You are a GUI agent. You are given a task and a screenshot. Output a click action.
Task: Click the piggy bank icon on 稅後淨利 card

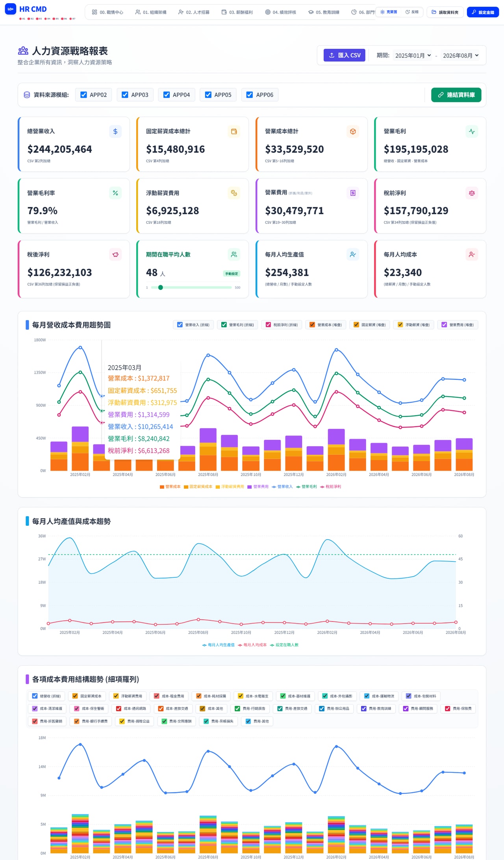point(115,255)
